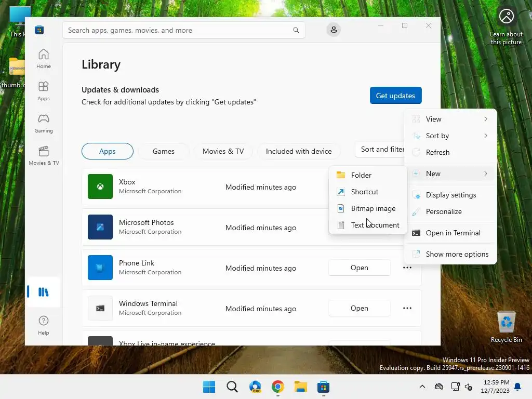Screen dimensions: 532x399
Task: Create a new Text Document
Action: (368, 225)
